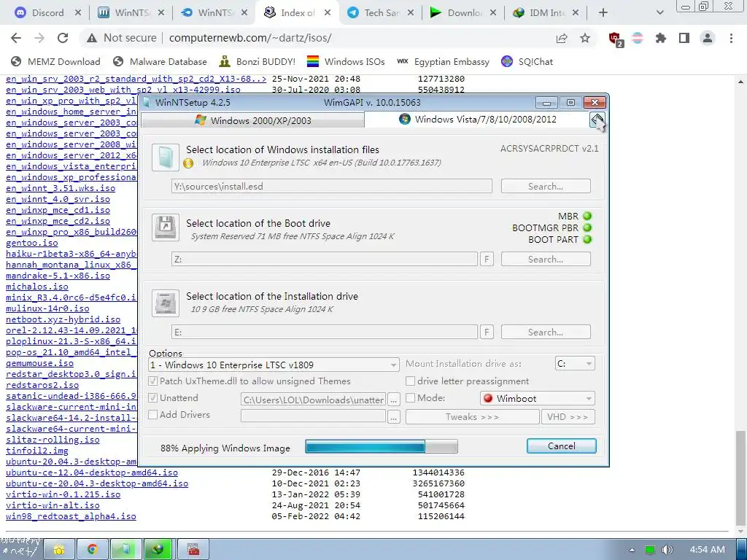
Task: Click the Windows installation files folder icon
Action: pyautogui.click(x=166, y=157)
